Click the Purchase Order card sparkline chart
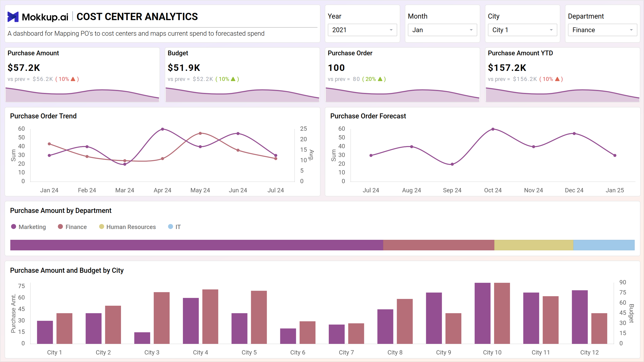 pos(403,95)
